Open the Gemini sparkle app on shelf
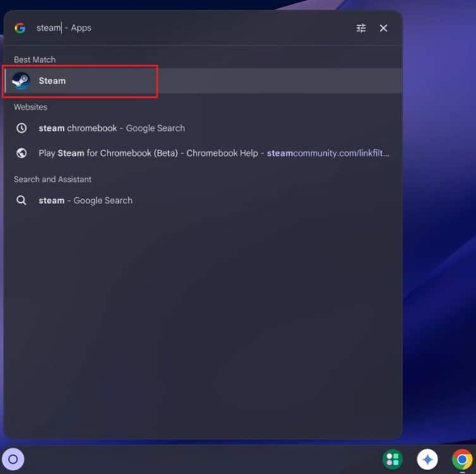This screenshot has width=476, height=474. [x=427, y=459]
